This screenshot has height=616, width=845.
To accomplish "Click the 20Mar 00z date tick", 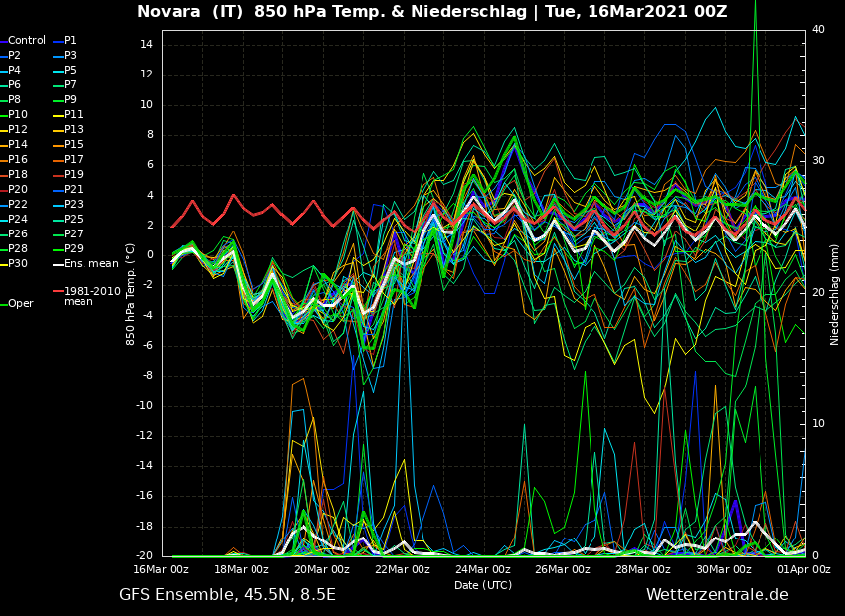I will pyautogui.click(x=322, y=569).
